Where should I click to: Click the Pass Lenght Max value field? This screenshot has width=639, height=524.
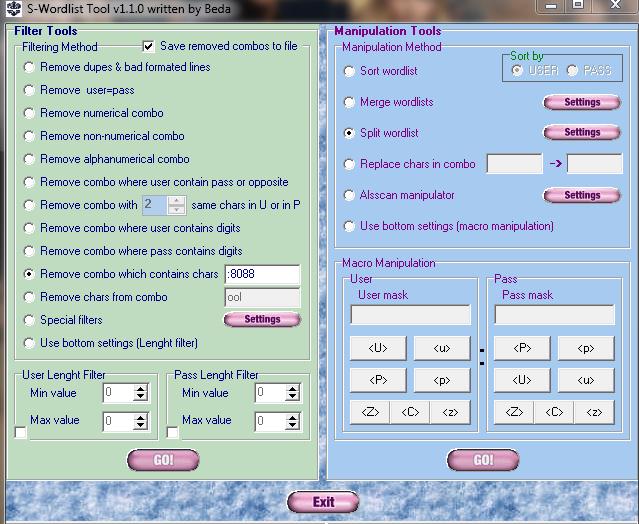tap(270, 421)
